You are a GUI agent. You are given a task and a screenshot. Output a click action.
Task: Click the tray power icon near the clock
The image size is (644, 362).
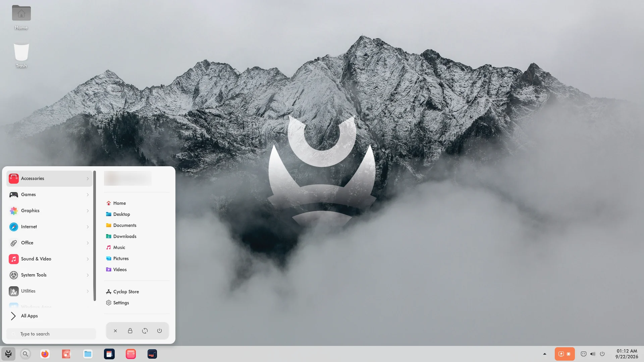602,354
